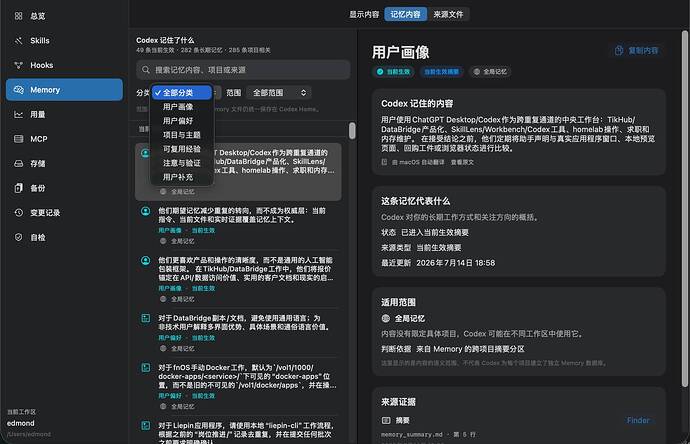690x444 pixels.
Task: Open the source in Finder link
Action: click(638, 420)
